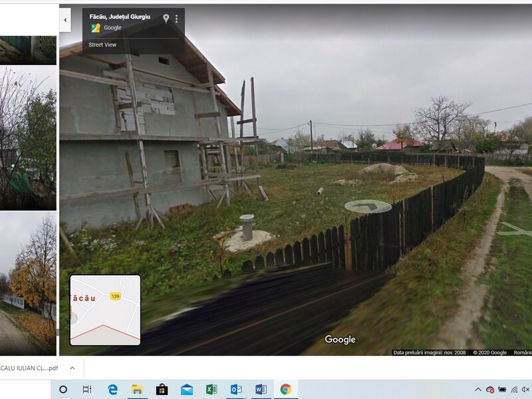Show hidden system tray icons
Screen dimensions: 532x399
[x=477, y=389]
